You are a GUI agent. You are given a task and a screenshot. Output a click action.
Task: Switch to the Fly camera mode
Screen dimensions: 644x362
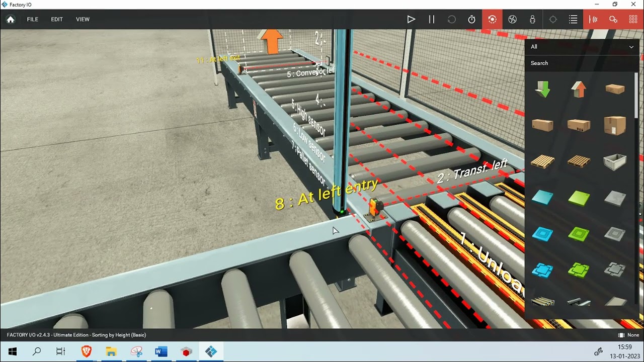tap(512, 19)
